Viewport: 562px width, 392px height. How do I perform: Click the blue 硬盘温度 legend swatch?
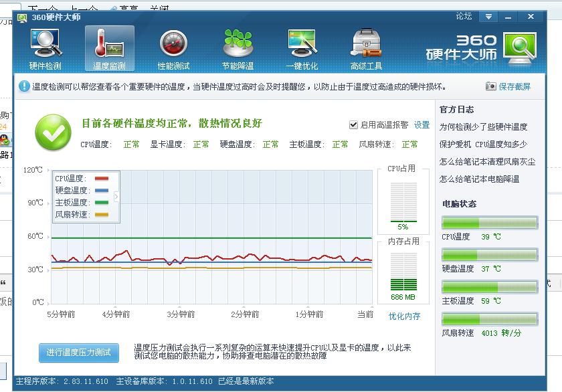pyautogui.click(x=102, y=190)
